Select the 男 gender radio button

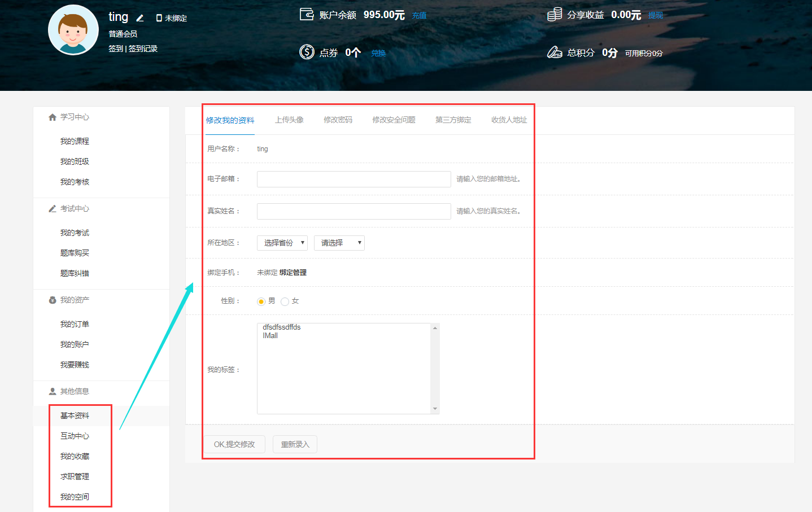tap(261, 301)
